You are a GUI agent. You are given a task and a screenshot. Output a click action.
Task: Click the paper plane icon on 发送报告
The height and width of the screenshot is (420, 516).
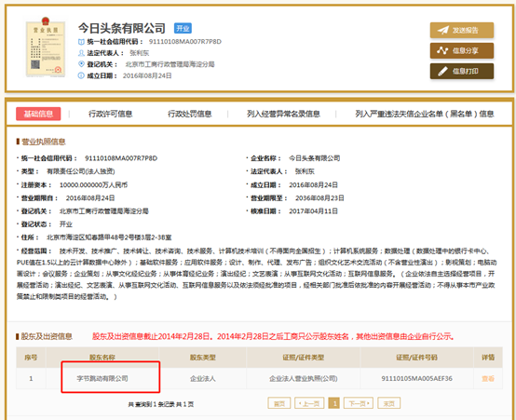[442, 31]
